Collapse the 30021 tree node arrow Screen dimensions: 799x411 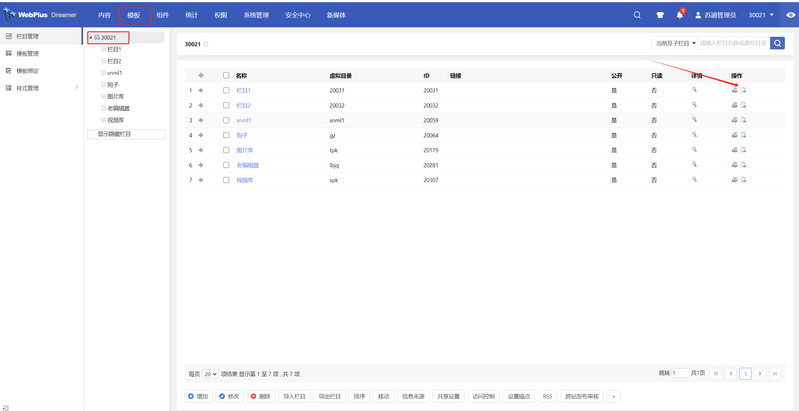[x=91, y=37]
